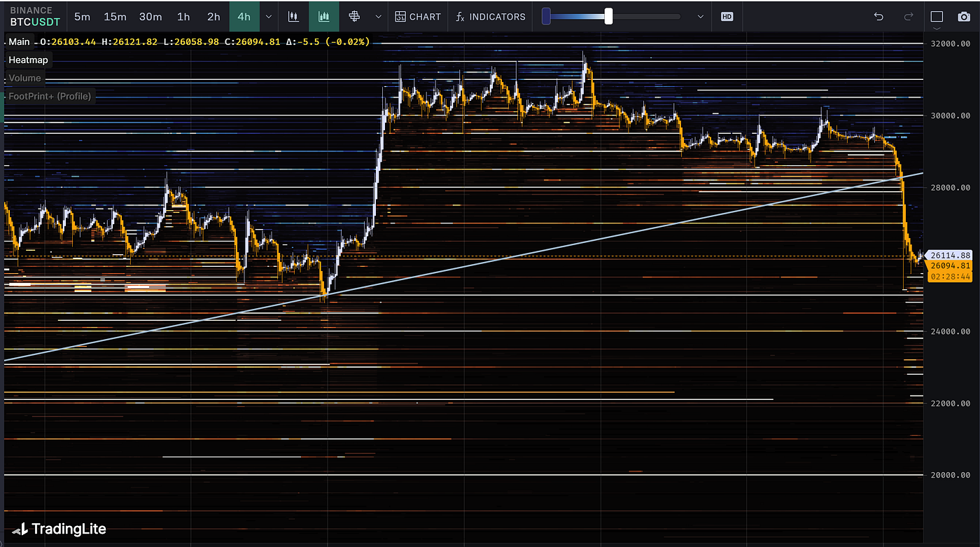
Task: Click the delta -5.5 (-0.02%) value
Action: click(x=329, y=42)
